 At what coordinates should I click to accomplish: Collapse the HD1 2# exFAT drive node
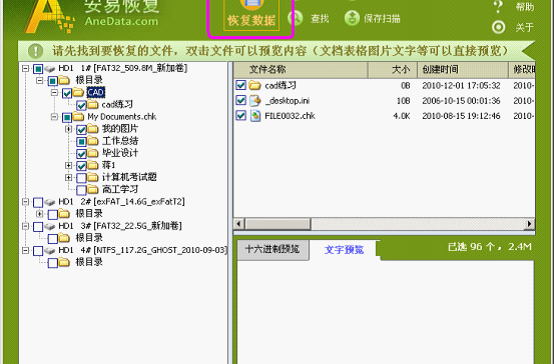click(25, 202)
